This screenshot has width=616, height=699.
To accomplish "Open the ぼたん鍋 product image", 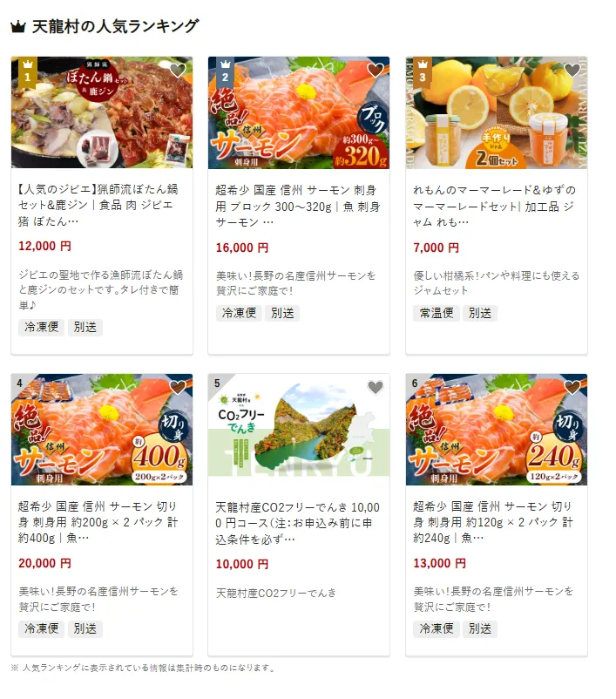I will pyautogui.click(x=102, y=112).
